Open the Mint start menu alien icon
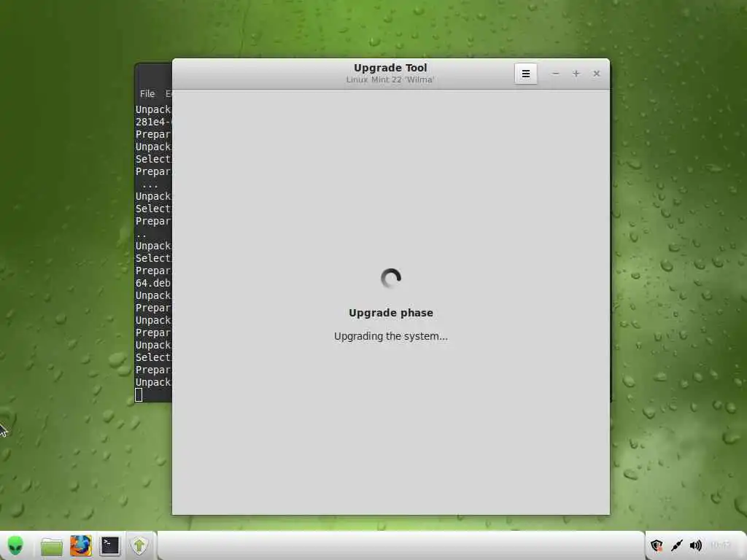This screenshot has height=560, width=747. [15, 545]
